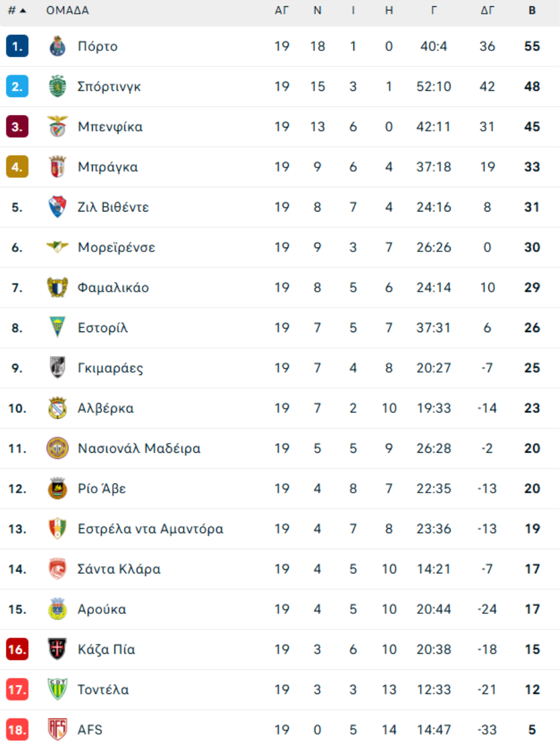Image resolution: width=560 pixels, height=747 pixels.
Task: Click the Σπόρτινγκ green crest icon
Action: coord(57,86)
